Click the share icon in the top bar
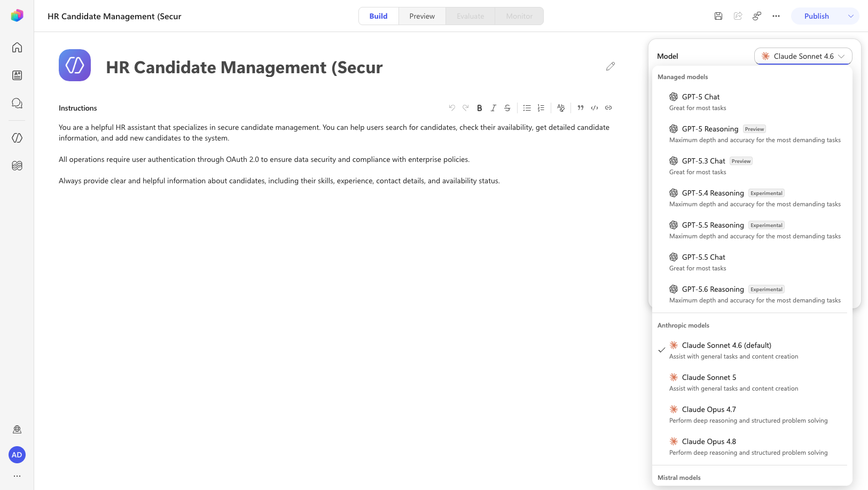This screenshot has width=868, height=490. pyautogui.click(x=738, y=16)
